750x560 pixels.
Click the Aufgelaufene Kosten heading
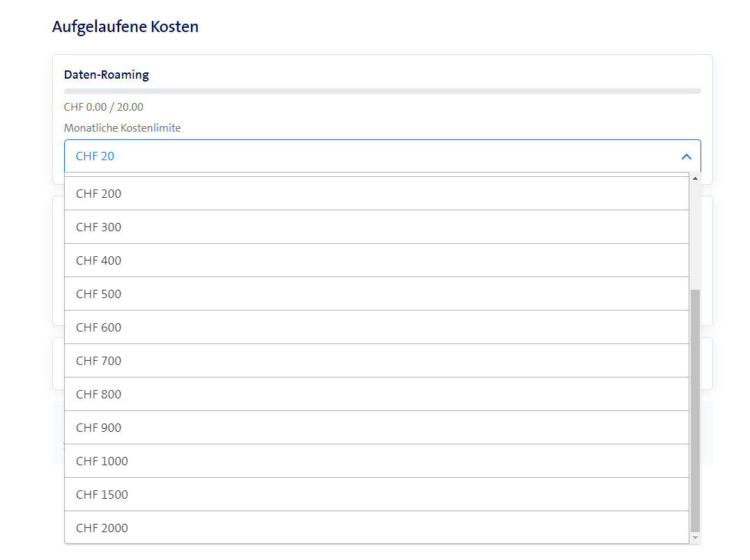click(125, 27)
